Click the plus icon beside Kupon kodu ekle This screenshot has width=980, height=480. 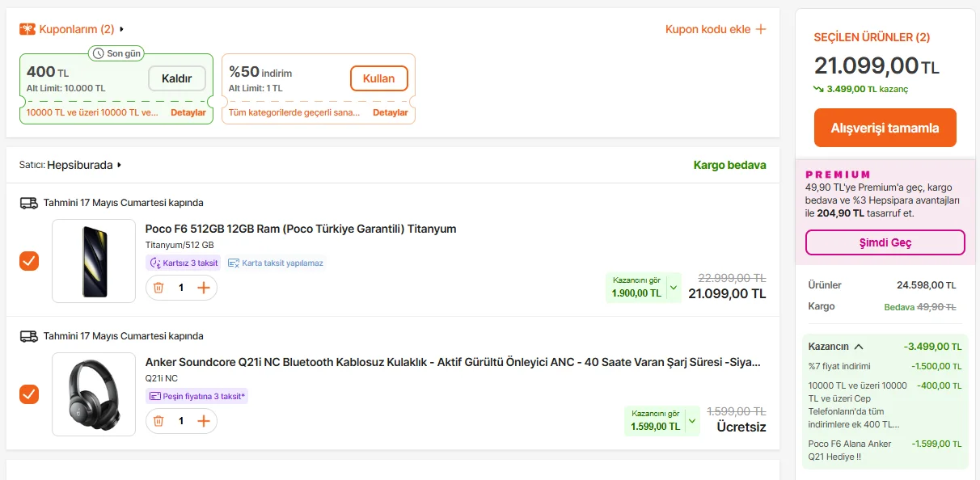coord(760,29)
